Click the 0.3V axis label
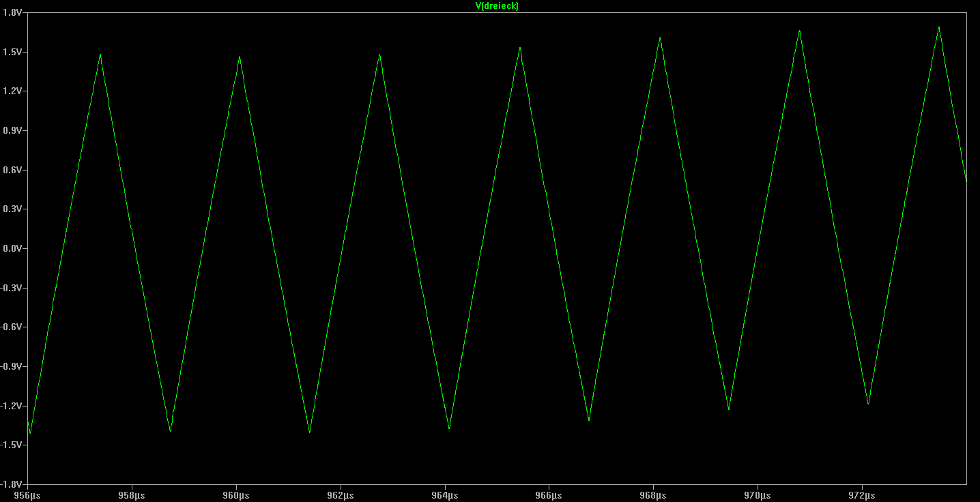 pyautogui.click(x=12, y=209)
